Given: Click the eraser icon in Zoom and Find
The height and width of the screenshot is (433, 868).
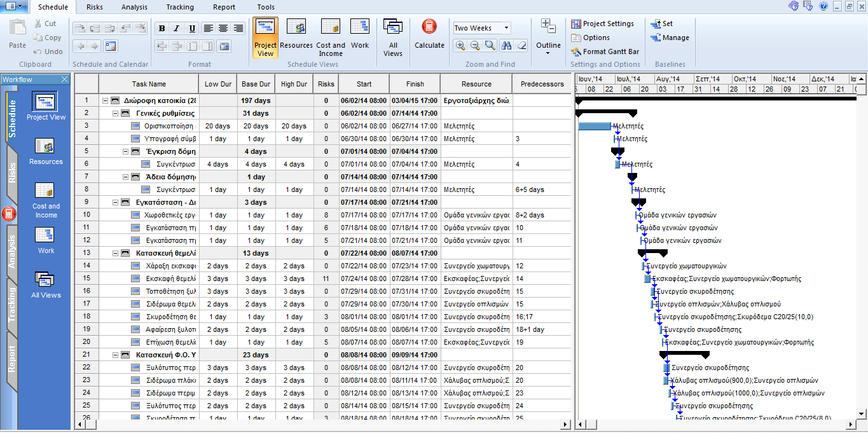Looking at the screenshot, I should point(521,46).
